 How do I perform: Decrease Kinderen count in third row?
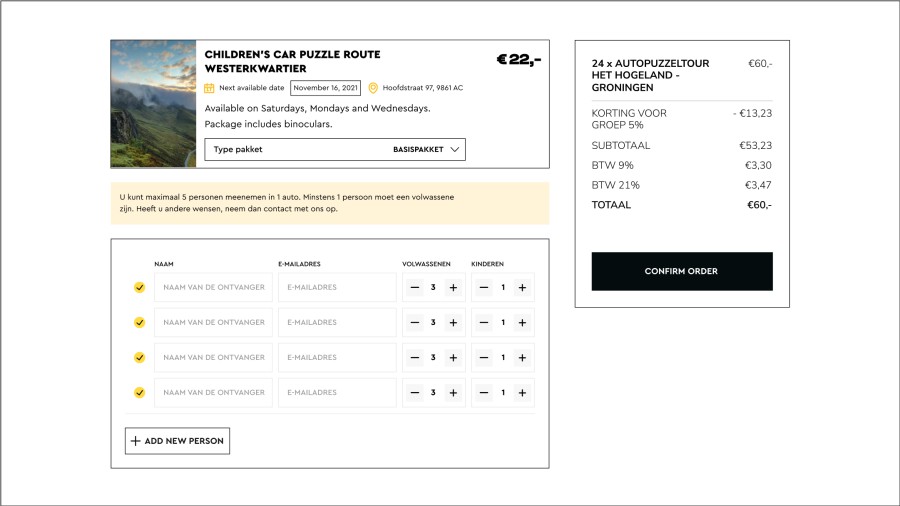click(x=484, y=358)
